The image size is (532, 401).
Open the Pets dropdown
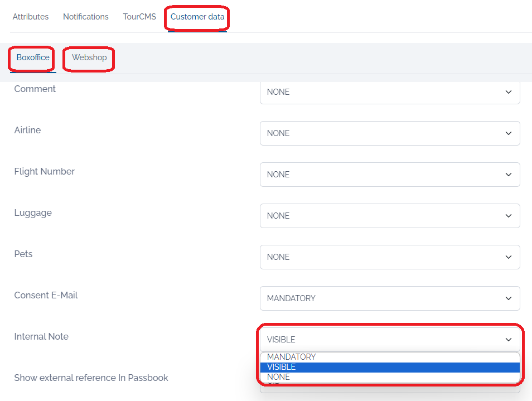coord(390,257)
